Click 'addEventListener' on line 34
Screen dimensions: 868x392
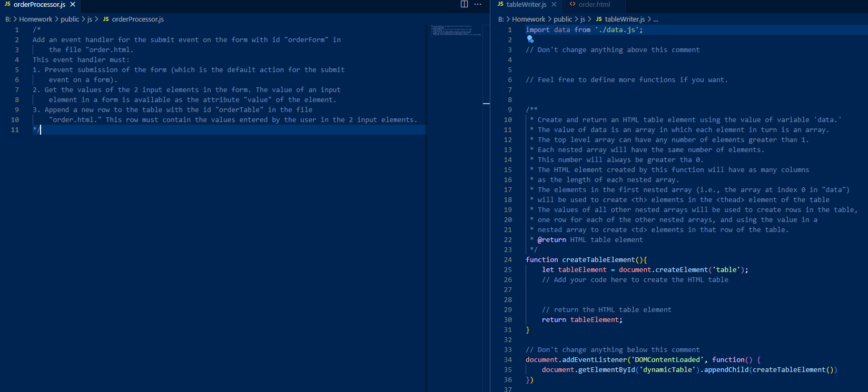point(595,360)
